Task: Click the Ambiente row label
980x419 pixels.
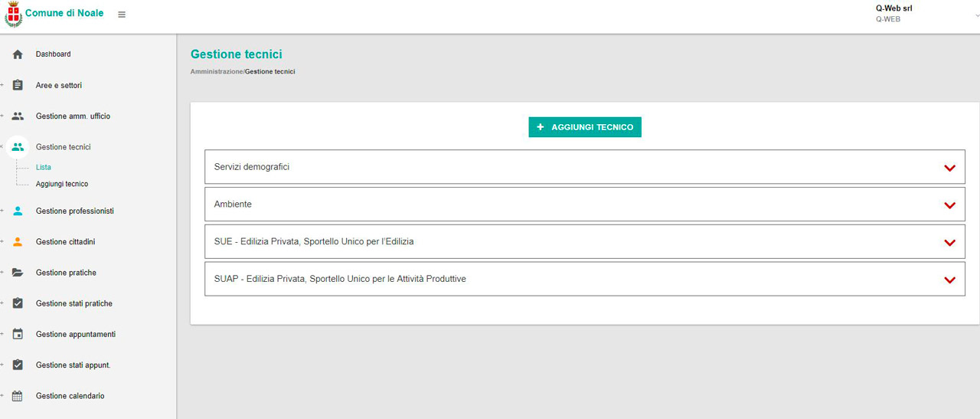Action: (233, 205)
